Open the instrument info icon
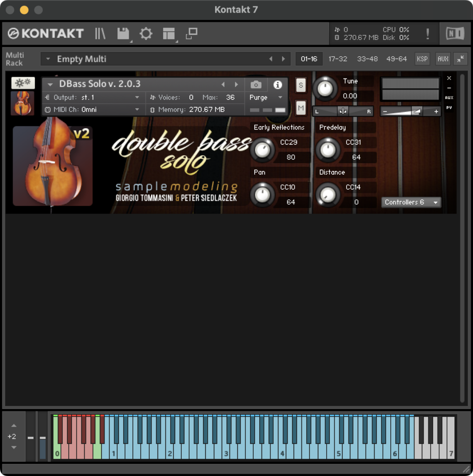The image size is (473, 476). [x=278, y=85]
